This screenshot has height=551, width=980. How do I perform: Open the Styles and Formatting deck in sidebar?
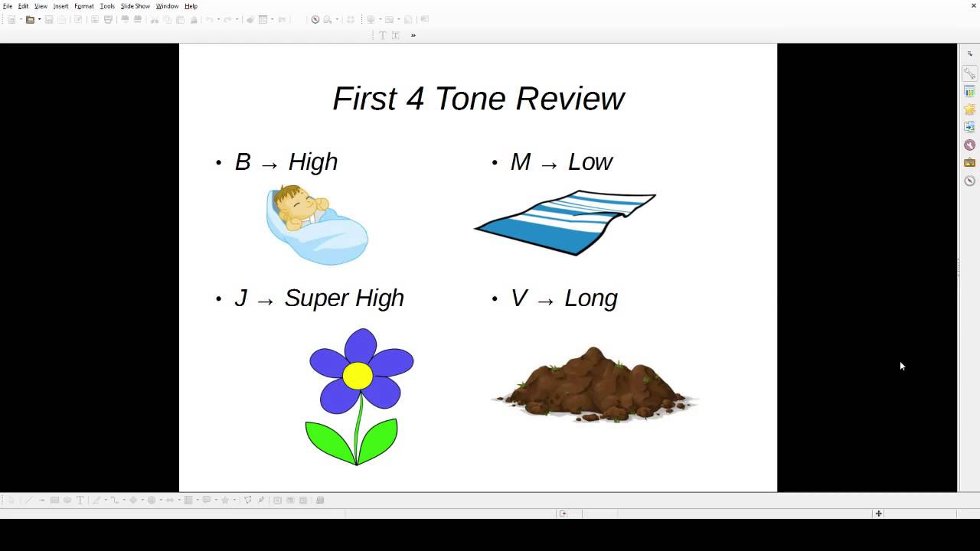point(969,145)
